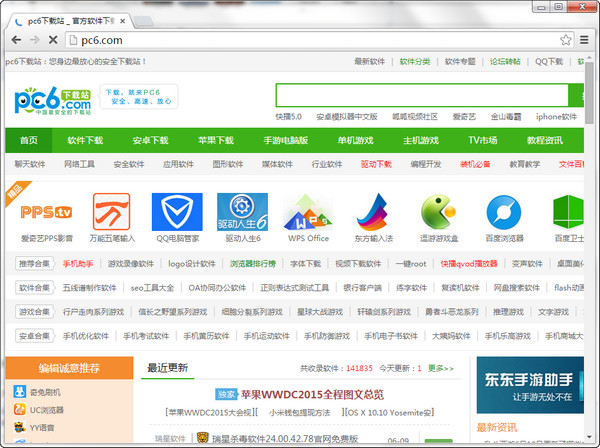Click the UC浏览器 icon
The width and height of the screenshot is (600, 448).
tap(20, 409)
